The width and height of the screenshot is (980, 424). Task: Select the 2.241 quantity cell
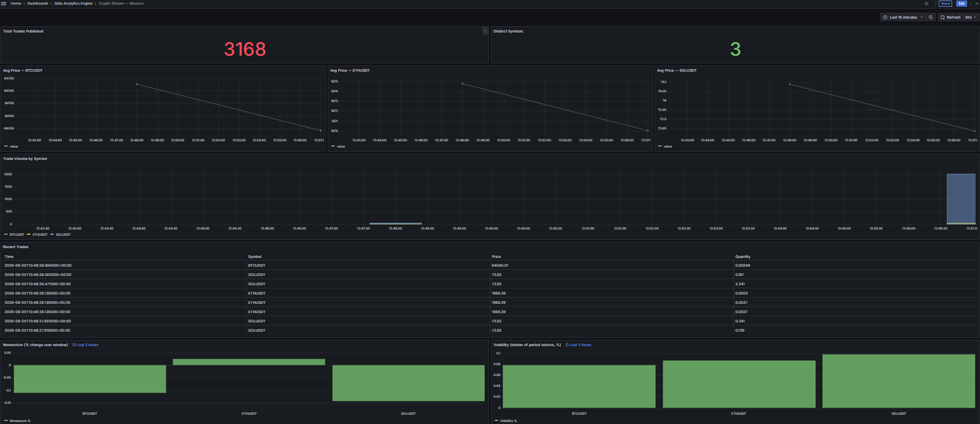[856, 284]
